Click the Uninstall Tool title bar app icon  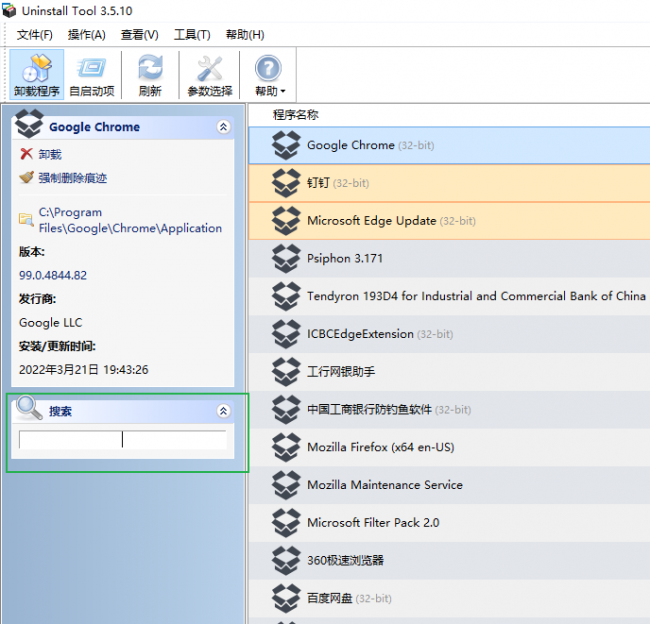(9, 10)
